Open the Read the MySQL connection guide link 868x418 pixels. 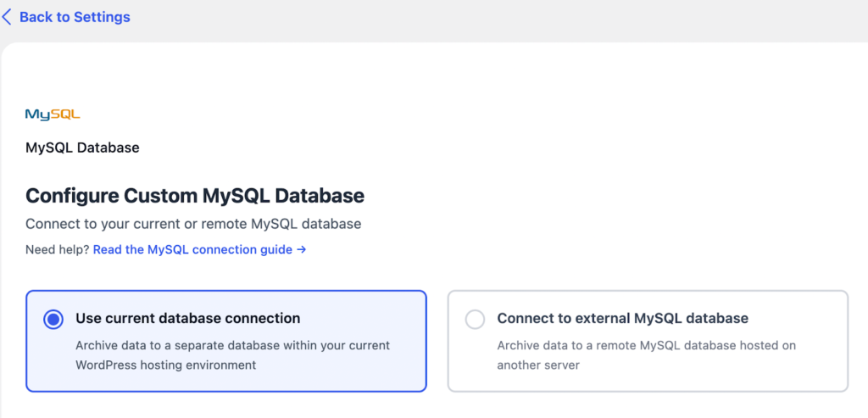pos(199,249)
